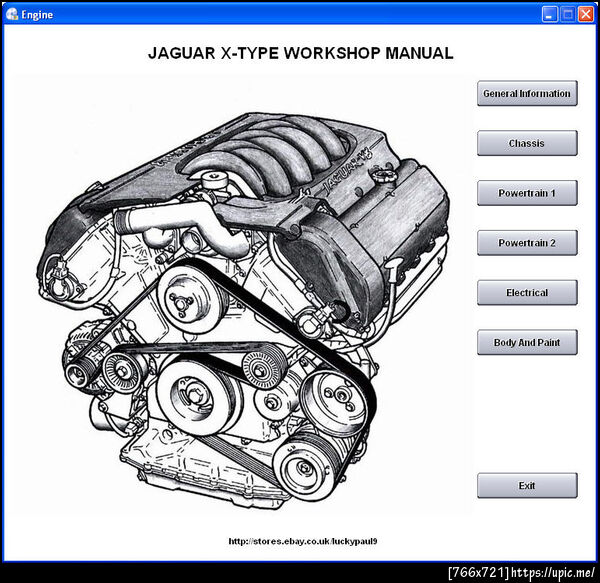600x583 pixels.
Task: Click the Engine window title icon
Action: 12,14
